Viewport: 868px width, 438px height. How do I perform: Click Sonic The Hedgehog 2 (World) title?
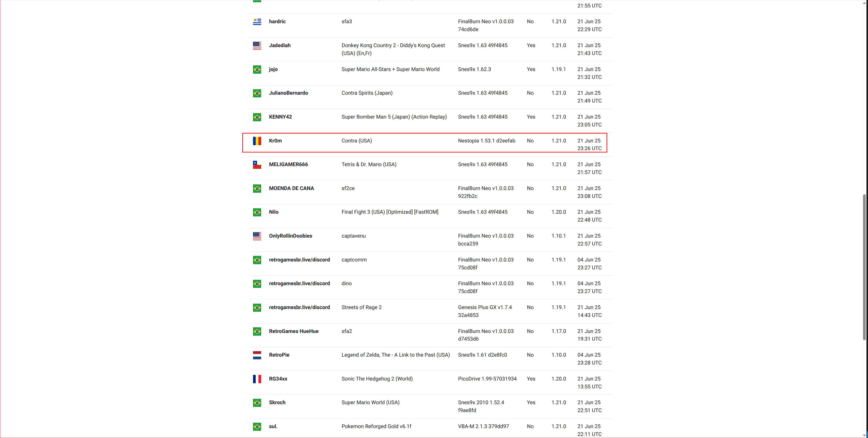pyautogui.click(x=377, y=379)
